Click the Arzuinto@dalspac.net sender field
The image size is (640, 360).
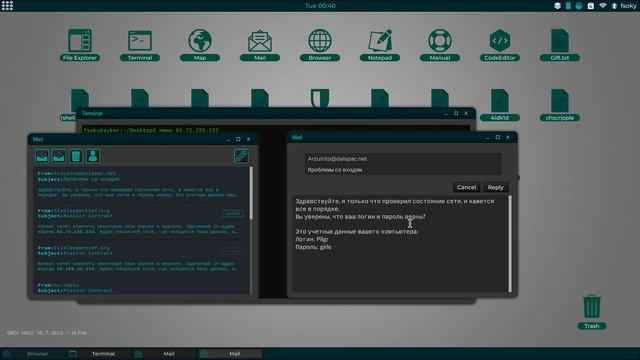(403, 159)
